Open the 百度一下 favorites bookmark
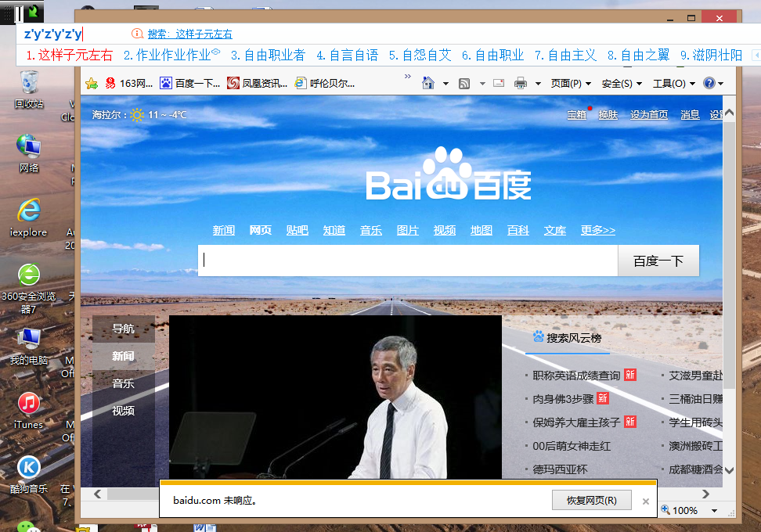This screenshot has height=532, width=761. click(189, 84)
